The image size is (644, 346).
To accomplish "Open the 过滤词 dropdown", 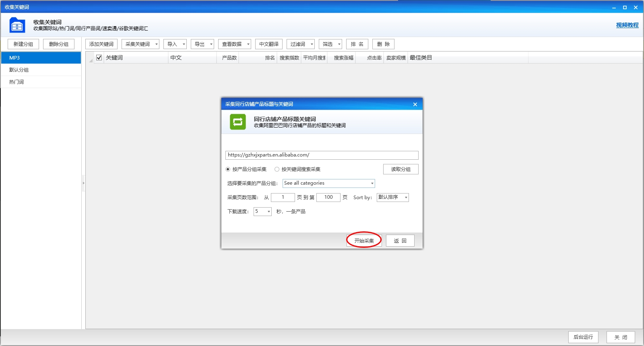I will point(301,44).
